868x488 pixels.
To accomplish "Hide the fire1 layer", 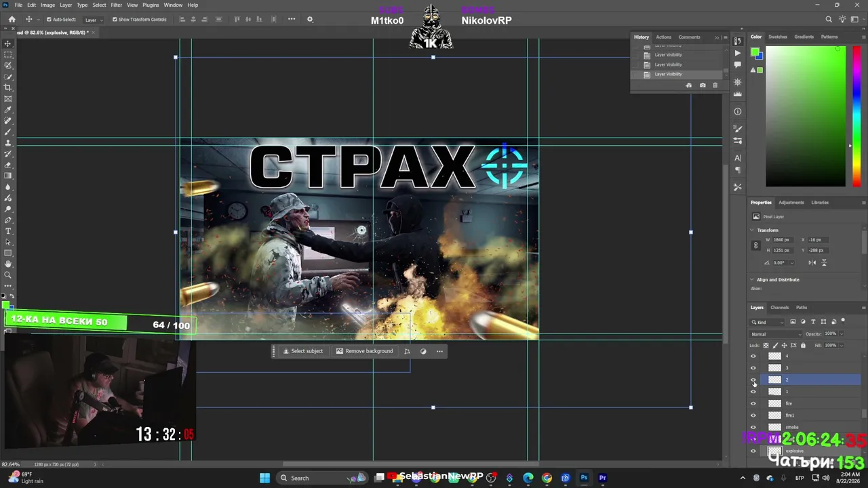I will click(753, 415).
